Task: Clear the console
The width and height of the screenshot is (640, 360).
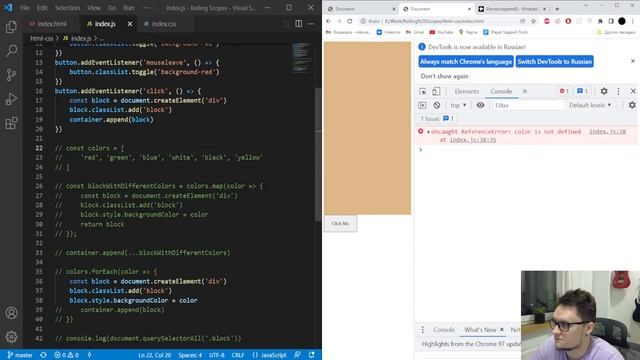Action: click(x=437, y=105)
